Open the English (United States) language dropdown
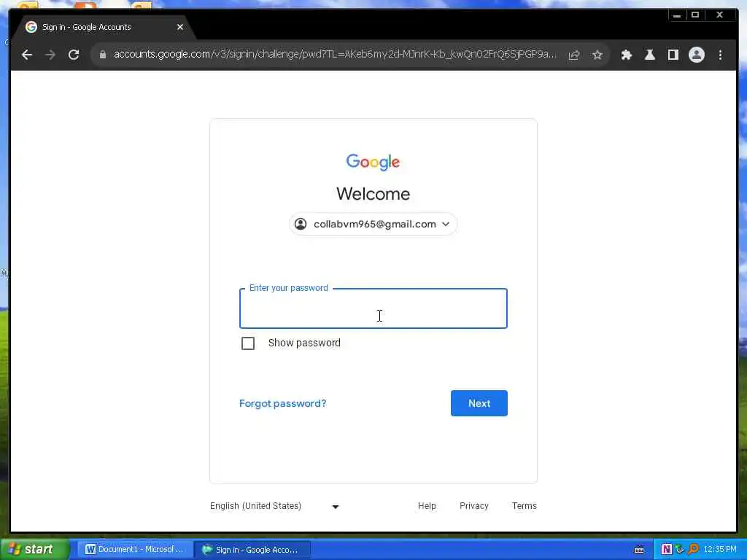Image resolution: width=747 pixels, height=560 pixels. click(x=274, y=506)
